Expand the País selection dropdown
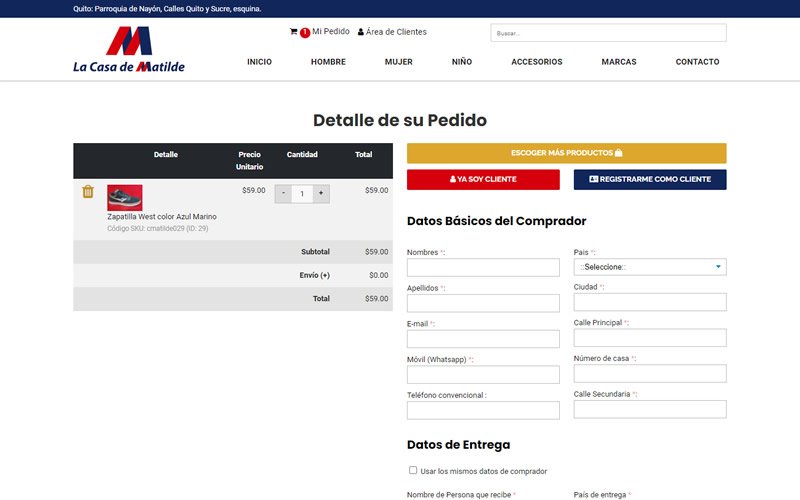This screenshot has height=500, width=800. (x=650, y=267)
